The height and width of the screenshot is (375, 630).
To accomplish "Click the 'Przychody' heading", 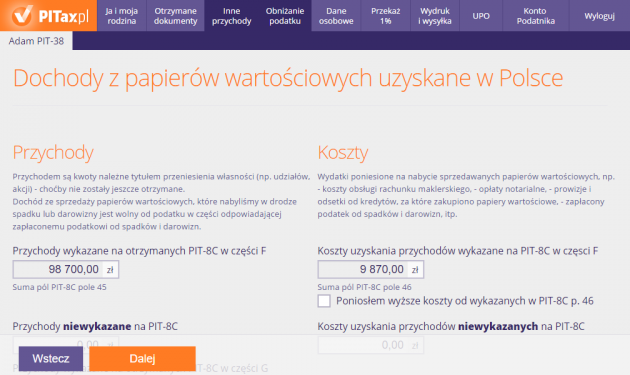I will 53,152.
